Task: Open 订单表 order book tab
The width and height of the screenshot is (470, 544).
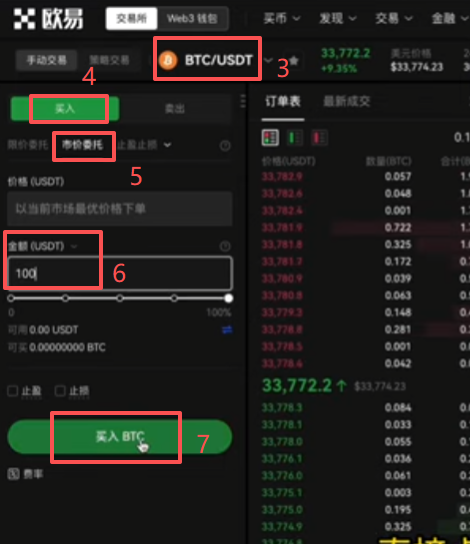Action: (283, 102)
